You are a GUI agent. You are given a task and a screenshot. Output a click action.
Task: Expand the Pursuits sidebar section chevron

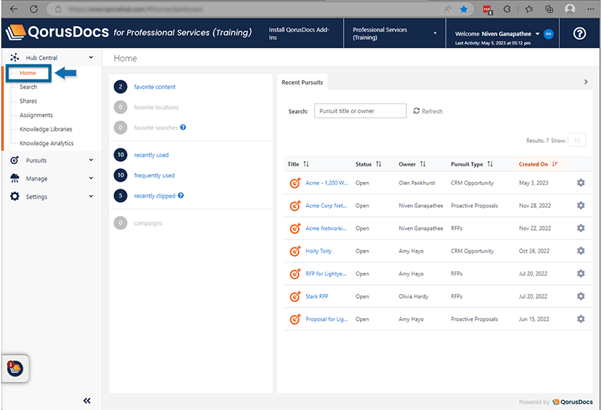[91, 160]
